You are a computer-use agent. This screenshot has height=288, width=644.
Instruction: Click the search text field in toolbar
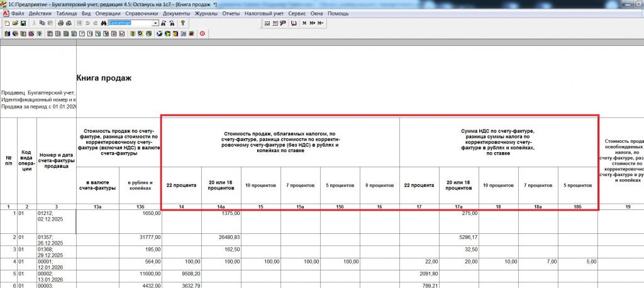pyautogui.click(x=130, y=23)
